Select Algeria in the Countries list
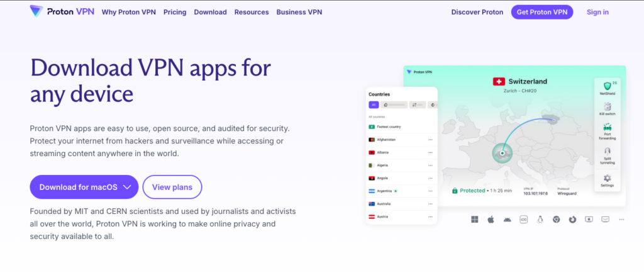Screen dimensions: 644x280 coord(401,165)
